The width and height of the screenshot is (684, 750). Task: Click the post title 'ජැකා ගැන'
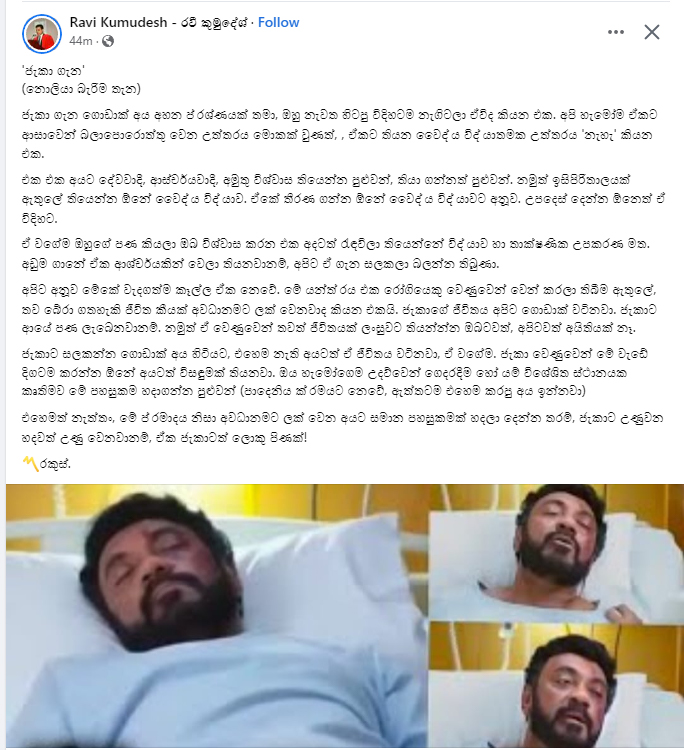coord(53,71)
